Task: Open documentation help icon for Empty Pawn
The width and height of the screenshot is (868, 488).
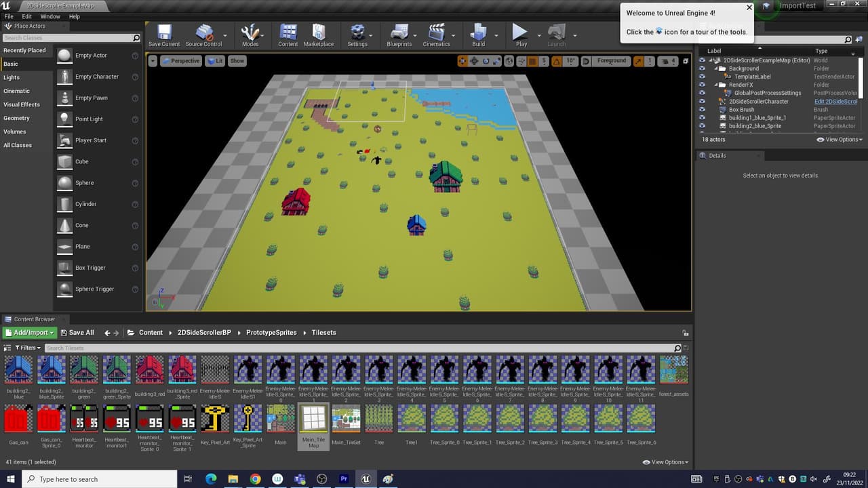Action: (x=135, y=98)
